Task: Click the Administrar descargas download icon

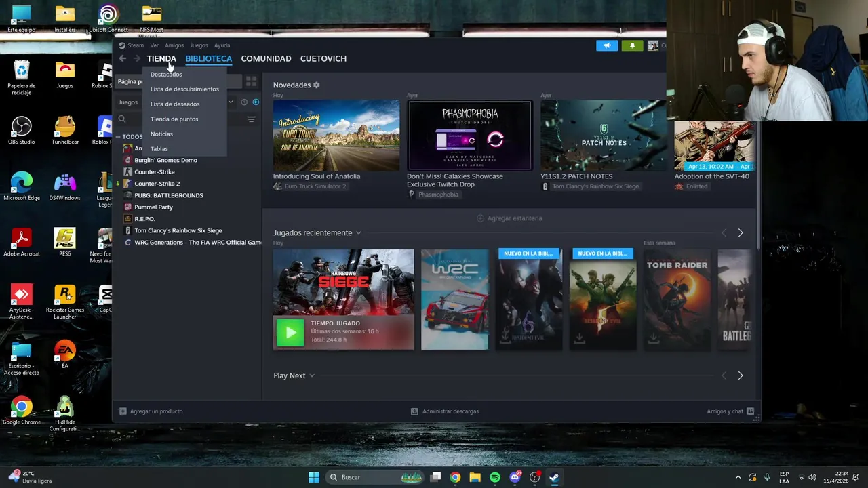Action: [x=414, y=411]
